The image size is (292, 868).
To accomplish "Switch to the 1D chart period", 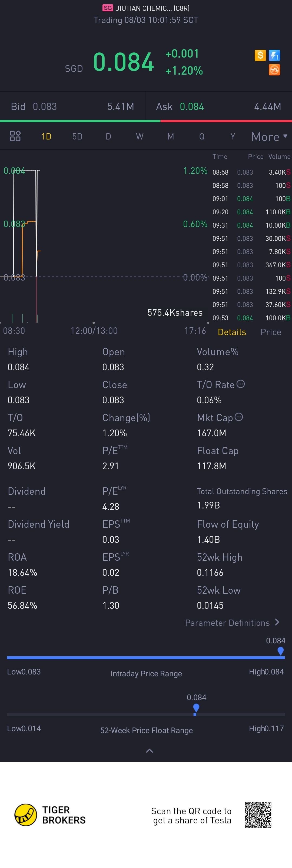I will tap(47, 137).
